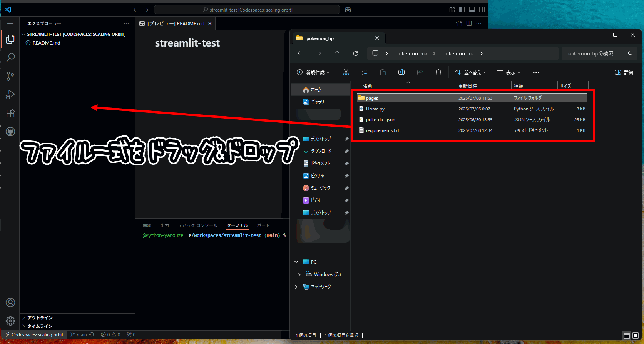The height and width of the screenshot is (344, 644).
Task: Close the README.md preview tab
Action: (210, 23)
